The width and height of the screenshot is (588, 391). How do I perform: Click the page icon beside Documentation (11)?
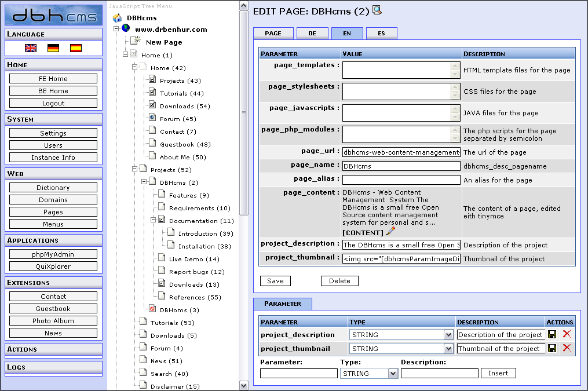(162, 220)
